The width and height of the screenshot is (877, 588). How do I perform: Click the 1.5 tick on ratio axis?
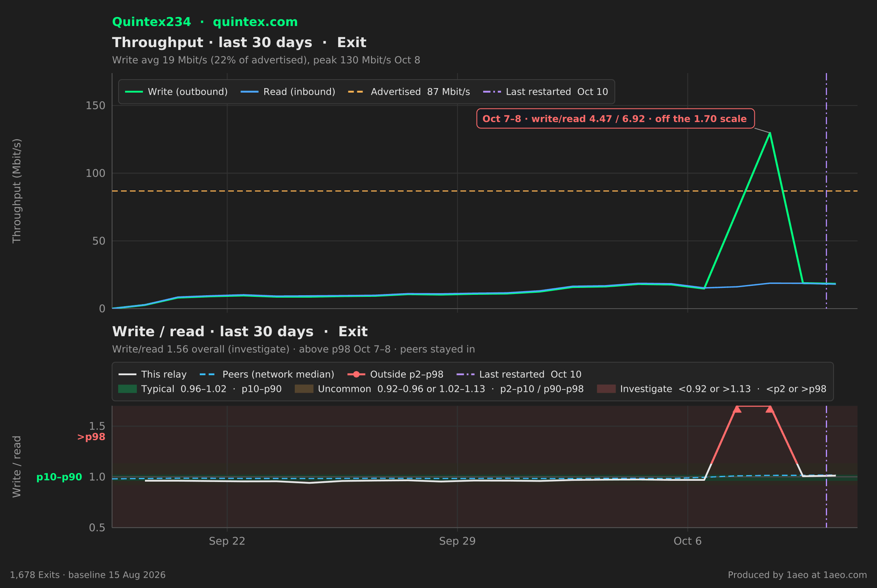[97, 426]
